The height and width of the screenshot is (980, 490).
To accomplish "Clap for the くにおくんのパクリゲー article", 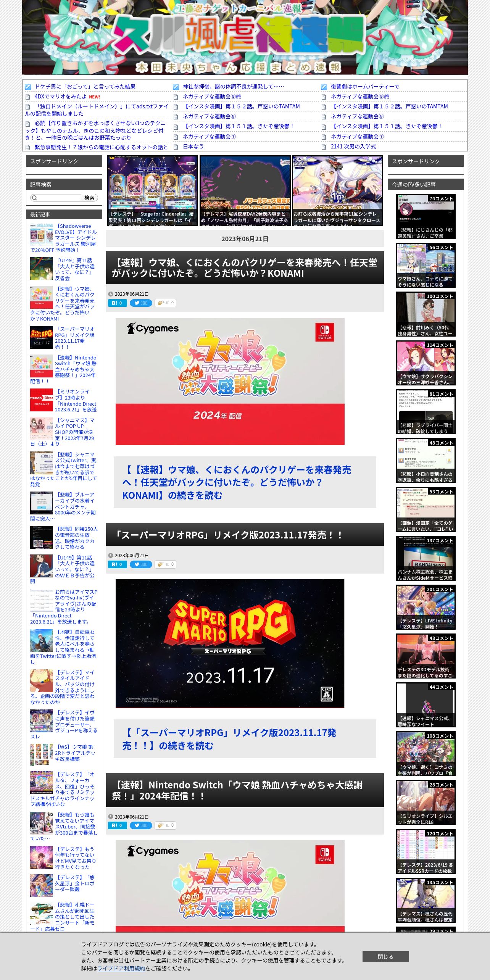I will tap(165, 303).
